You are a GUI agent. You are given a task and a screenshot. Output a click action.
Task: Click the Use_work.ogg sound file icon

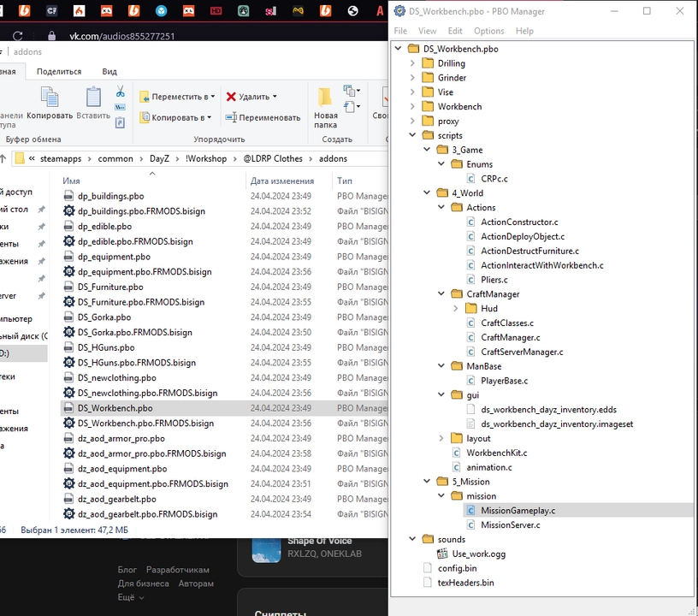coord(442,554)
